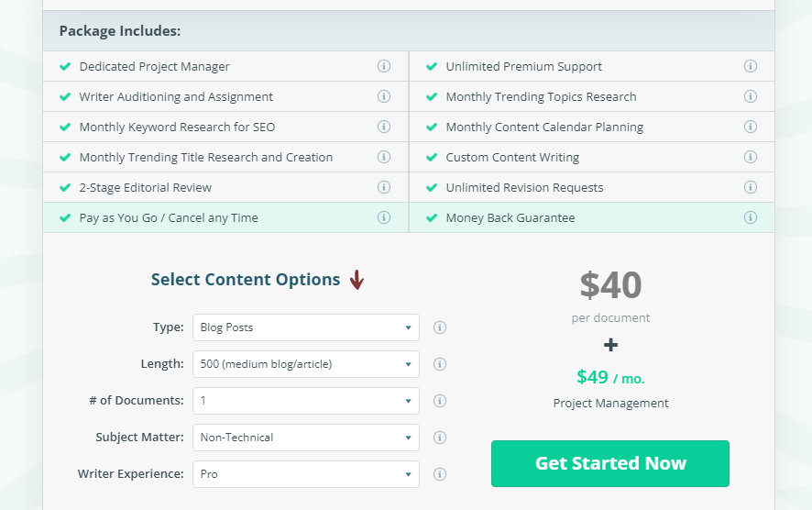Open the Writer Experience dropdown set to Pro
The image size is (812, 510).
tap(306, 474)
